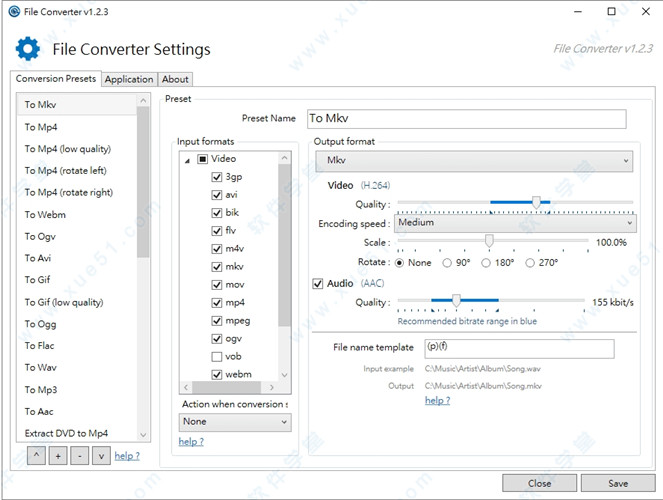Click the minus button to remove preset
Viewport: 663px width, 500px height.
[77, 457]
